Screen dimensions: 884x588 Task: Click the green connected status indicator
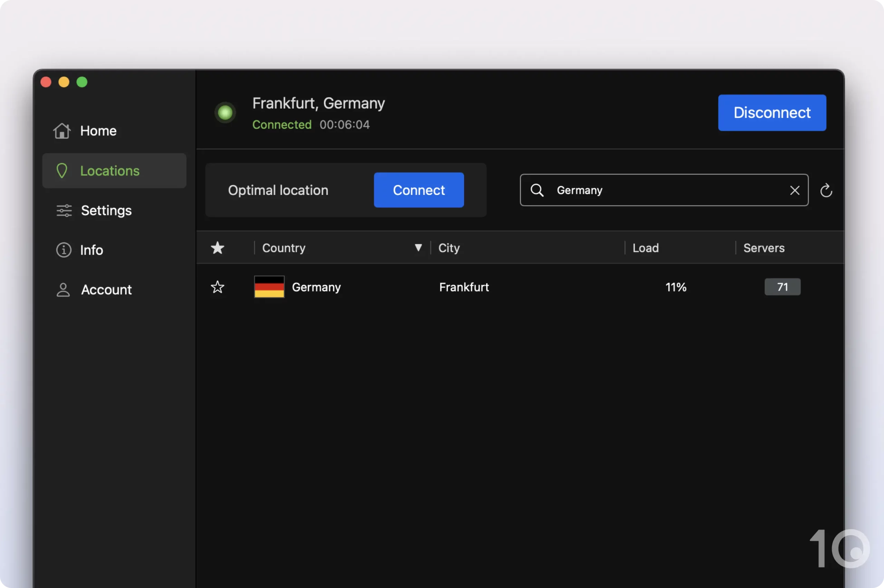[226, 112]
